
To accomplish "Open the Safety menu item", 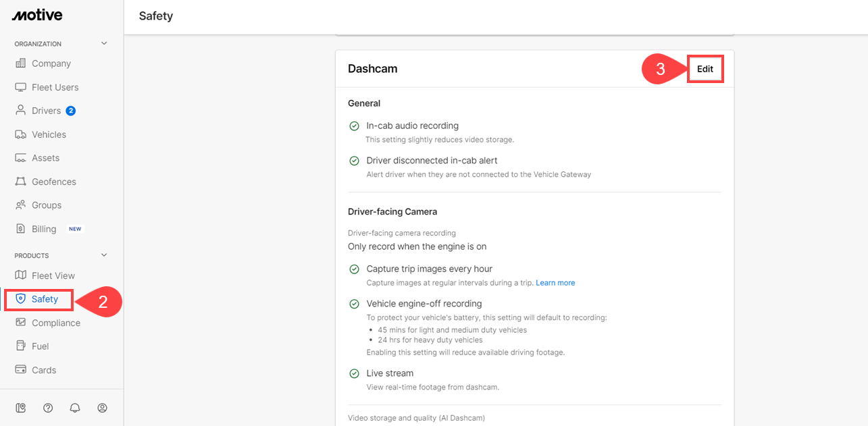I will [45, 299].
